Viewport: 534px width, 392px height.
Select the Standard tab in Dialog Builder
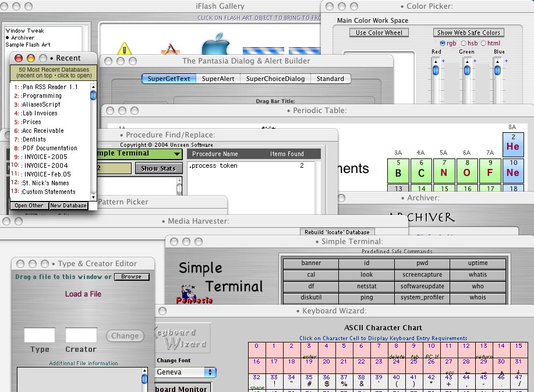[330, 79]
